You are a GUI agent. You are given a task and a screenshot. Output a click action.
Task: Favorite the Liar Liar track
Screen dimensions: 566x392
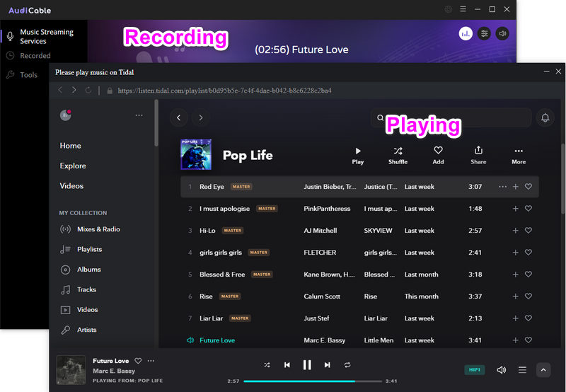tap(528, 318)
